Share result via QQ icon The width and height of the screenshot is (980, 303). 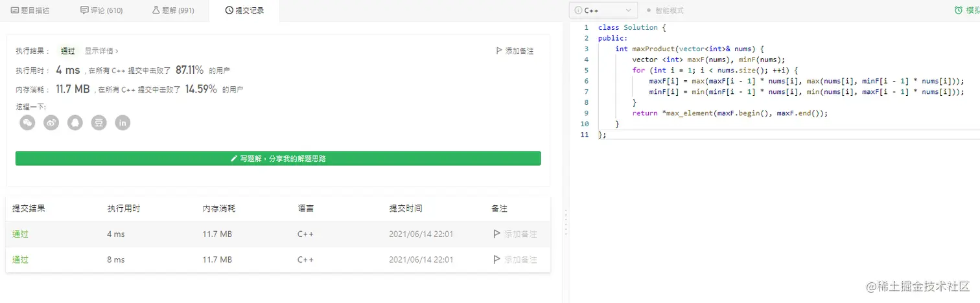[x=75, y=122]
